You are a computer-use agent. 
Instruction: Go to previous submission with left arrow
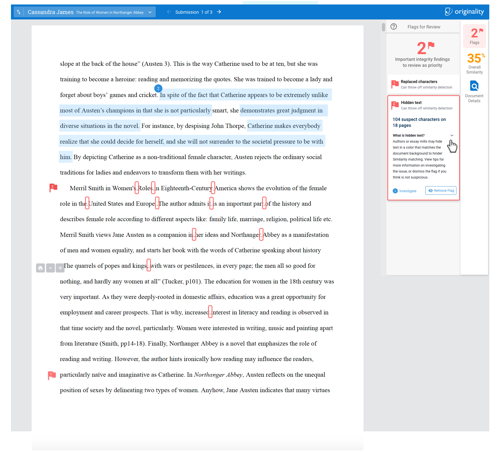click(169, 12)
